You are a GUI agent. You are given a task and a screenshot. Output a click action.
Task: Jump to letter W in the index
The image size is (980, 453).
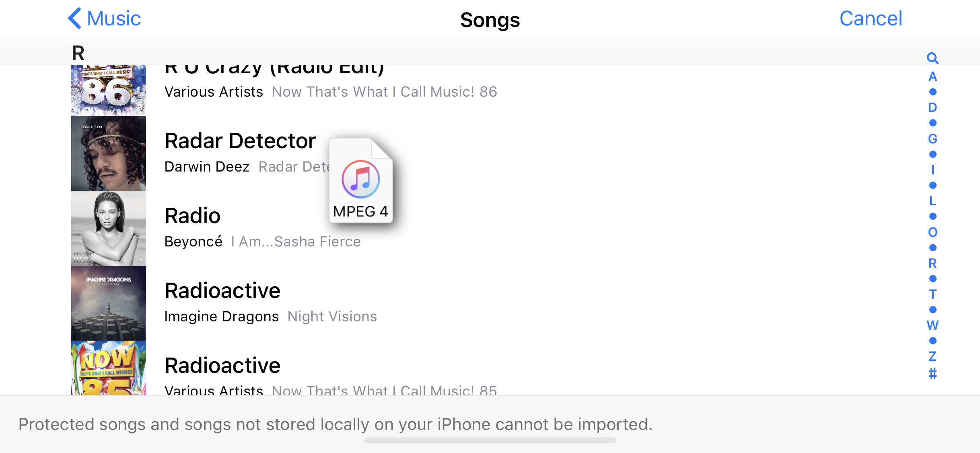click(933, 325)
